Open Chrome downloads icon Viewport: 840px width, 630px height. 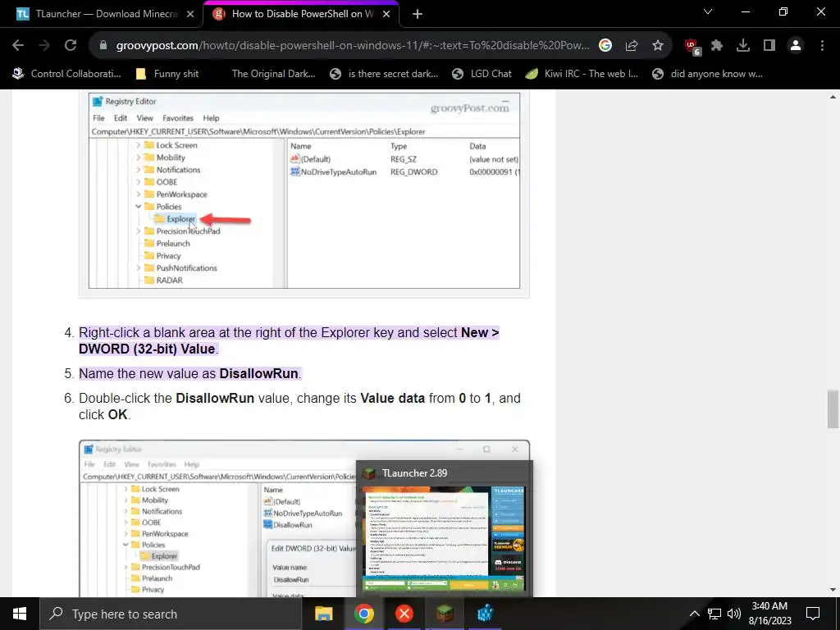pyautogui.click(x=743, y=46)
